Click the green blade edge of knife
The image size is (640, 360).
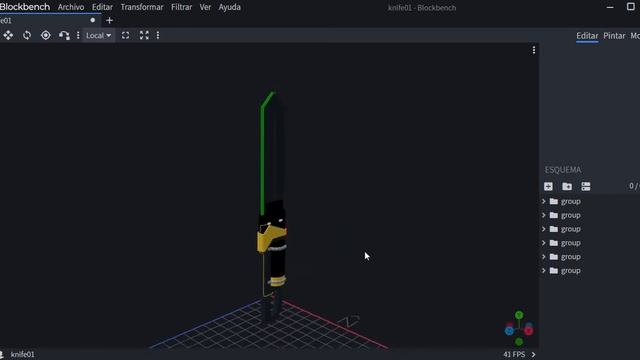(x=262, y=159)
